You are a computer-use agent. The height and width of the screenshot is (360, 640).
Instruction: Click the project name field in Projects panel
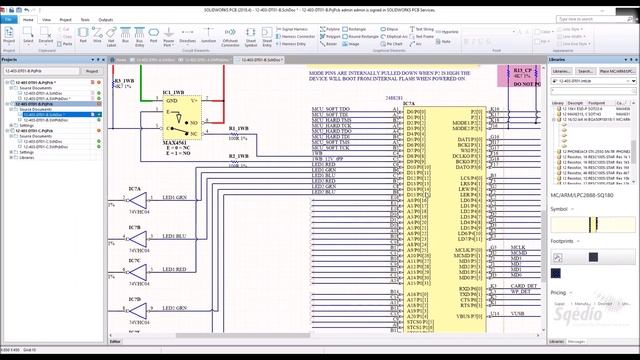point(41,71)
